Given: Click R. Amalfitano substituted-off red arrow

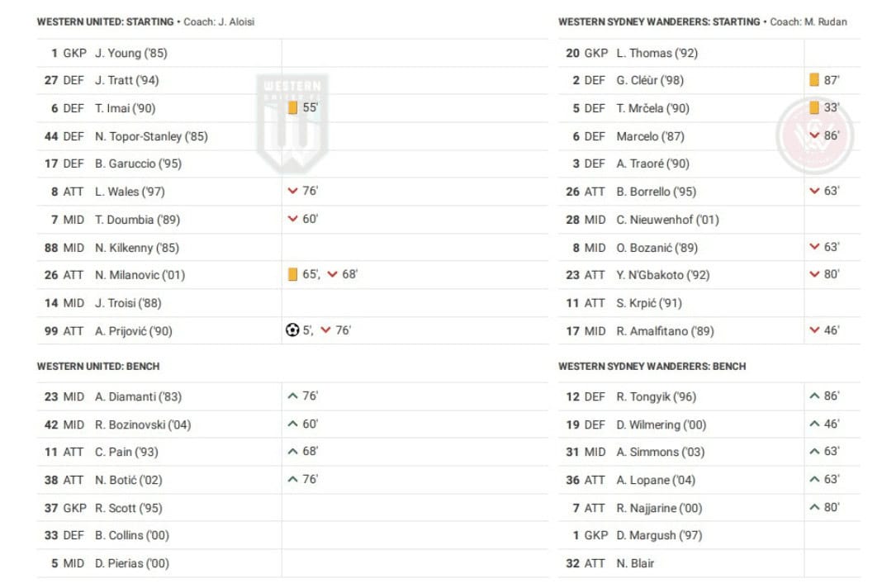Looking at the screenshot, I should (x=814, y=330).
